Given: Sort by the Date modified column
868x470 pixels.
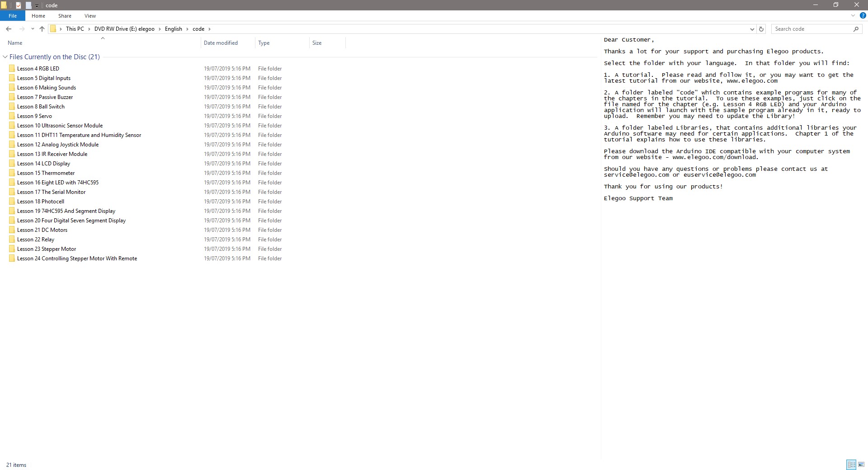Looking at the screenshot, I should pos(221,43).
